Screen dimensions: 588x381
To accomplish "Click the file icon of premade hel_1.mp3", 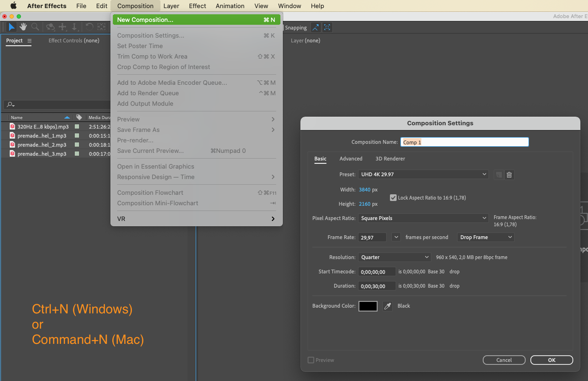I will (12, 136).
